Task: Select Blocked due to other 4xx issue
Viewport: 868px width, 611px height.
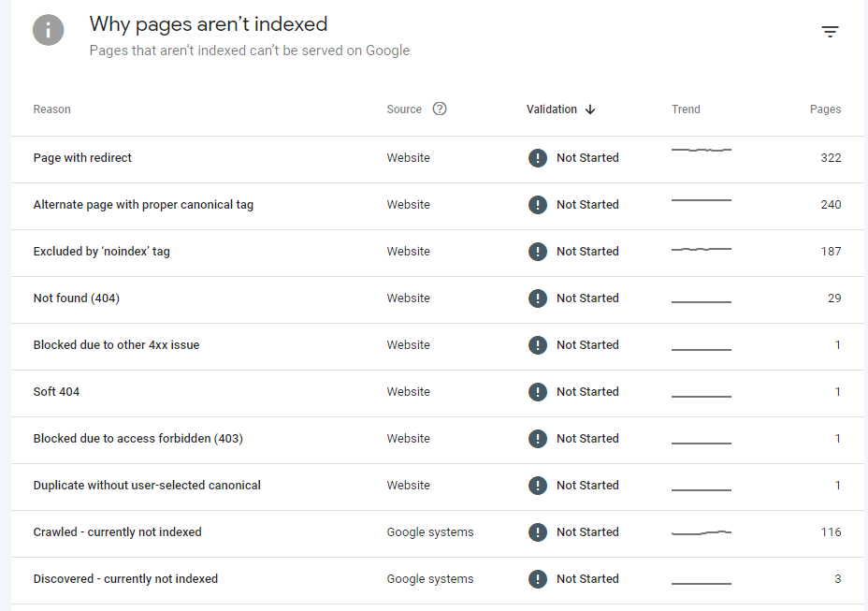Action: pyautogui.click(x=116, y=345)
